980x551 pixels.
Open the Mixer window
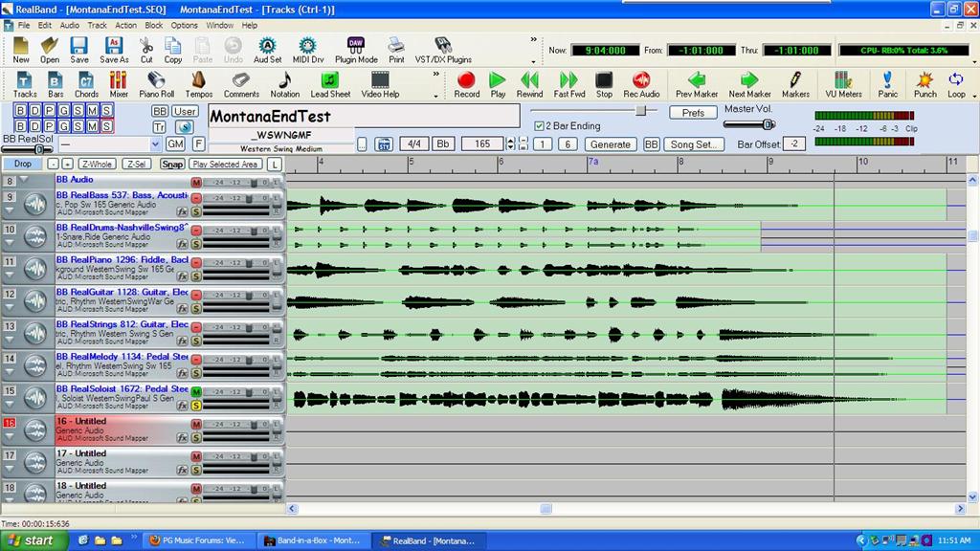[118, 84]
